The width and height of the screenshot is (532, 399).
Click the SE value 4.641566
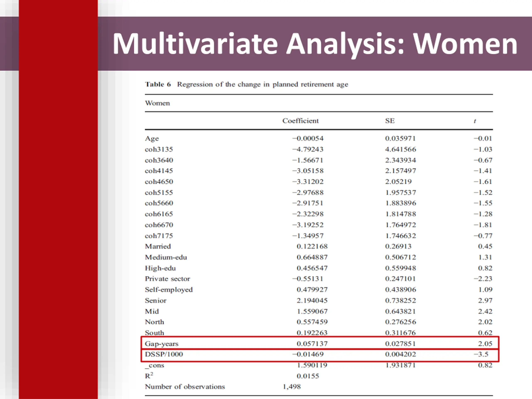point(400,149)
